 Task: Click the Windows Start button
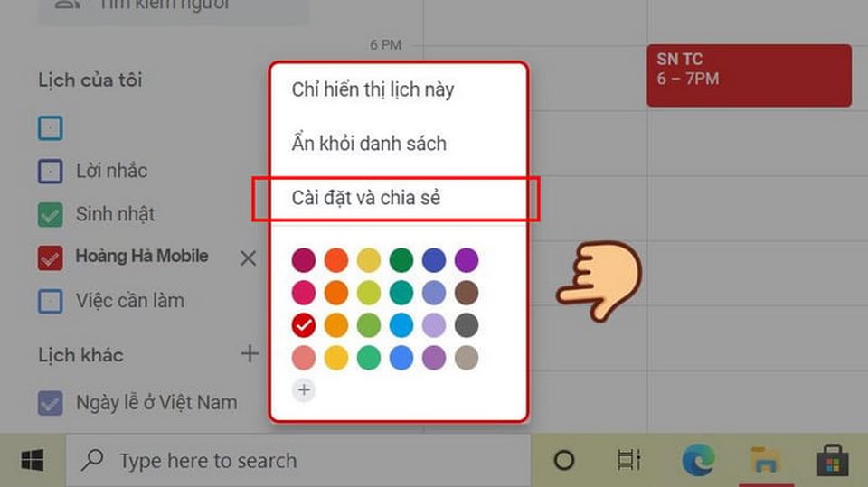33,461
